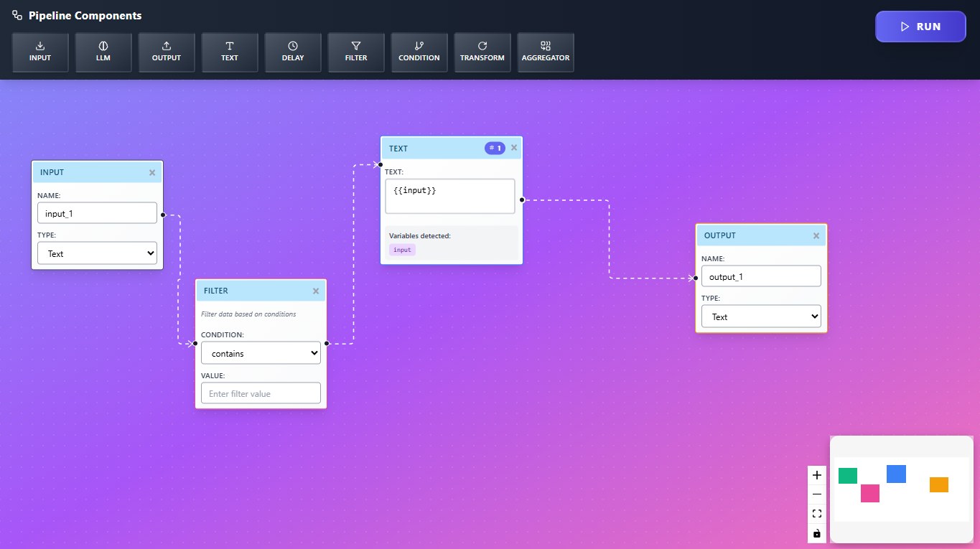This screenshot has height=549, width=980.
Task: Add an Input node from toolbar
Action: pyautogui.click(x=40, y=52)
